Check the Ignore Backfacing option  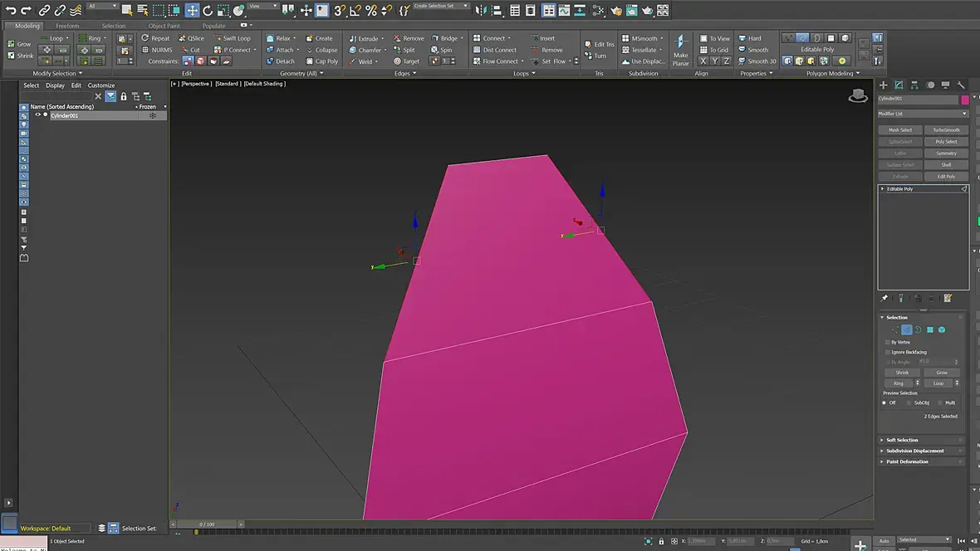888,352
